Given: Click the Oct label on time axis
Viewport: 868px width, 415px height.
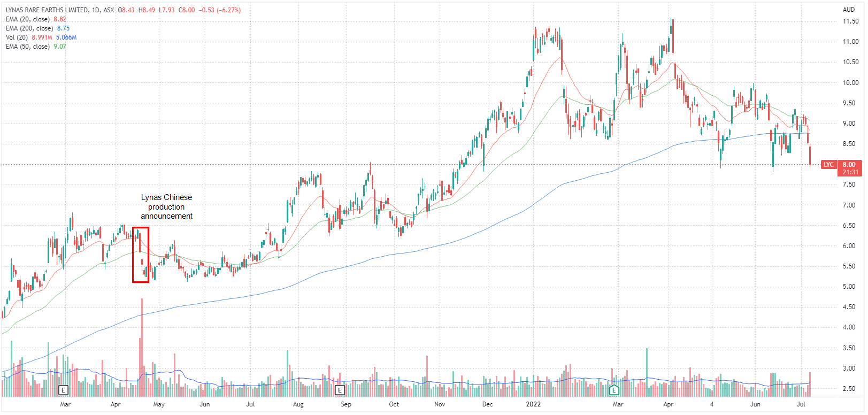Looking at the screenshot, I should click(x=394, y=404).
